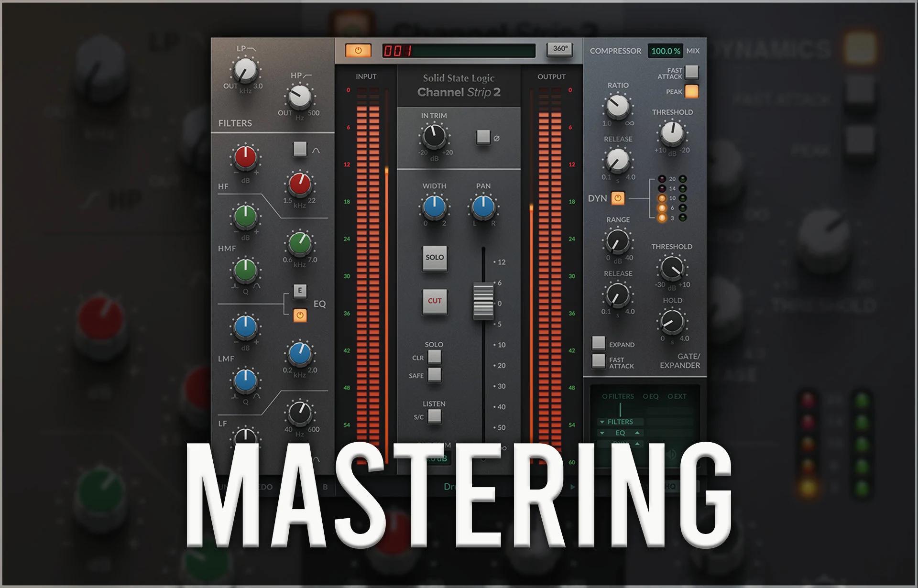The height and width of the screenshot is (588, 918).
Task: Turn the blue LMF frequency knob
Action: (x=299, y=354)
